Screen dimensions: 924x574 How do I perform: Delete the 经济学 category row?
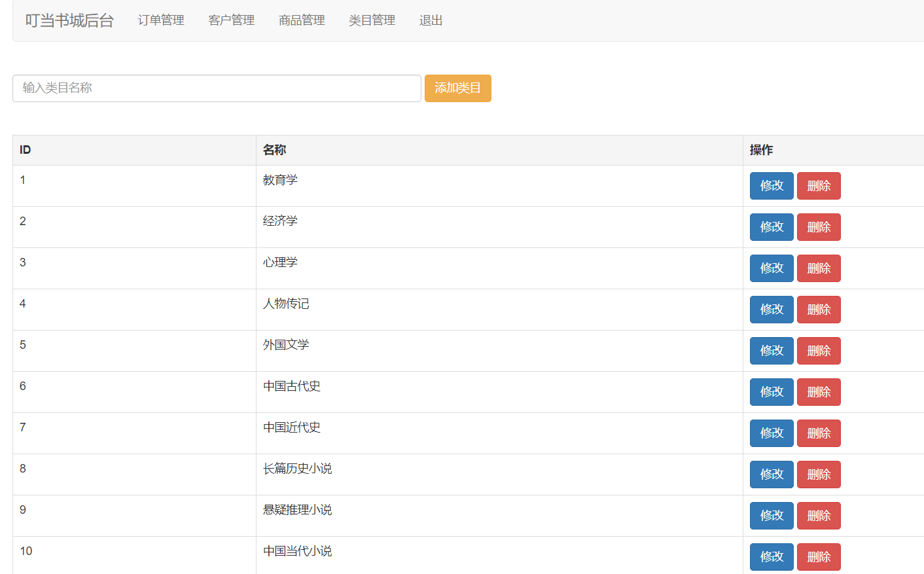(x=819, y=227)
